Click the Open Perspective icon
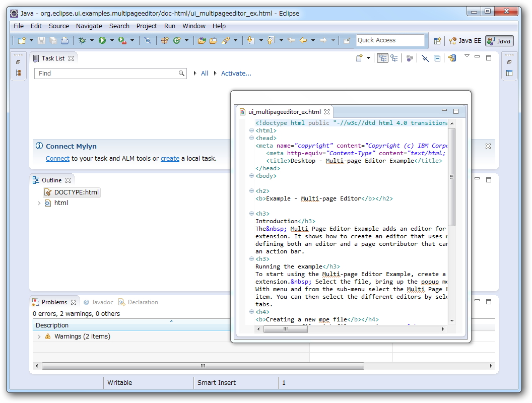The image size is (532, 403). point(437,41)
